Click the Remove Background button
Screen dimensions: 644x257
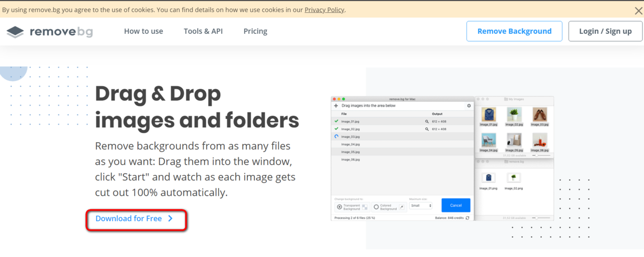(514, 31)
